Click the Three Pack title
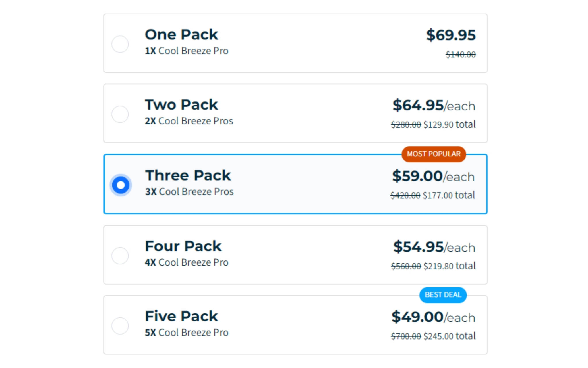Viewport: 588px width, 368px height. [x=188, y=175]
